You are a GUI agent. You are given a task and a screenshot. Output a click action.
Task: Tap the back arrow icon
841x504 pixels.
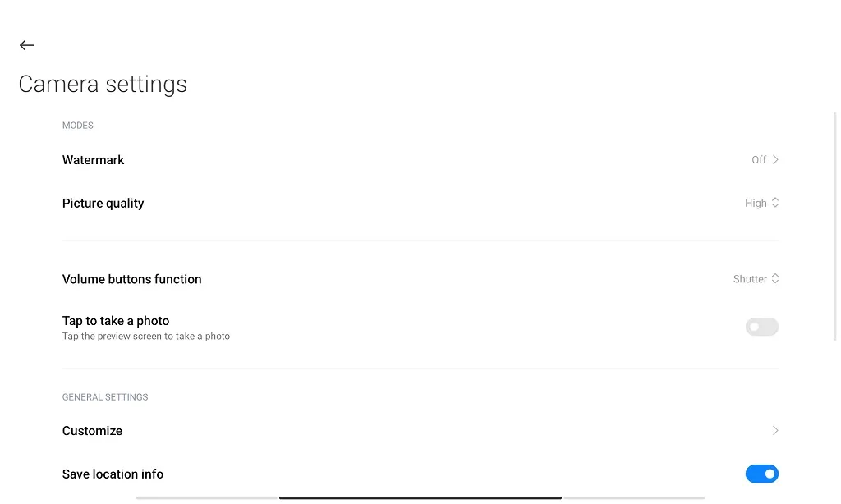(26, 45)
